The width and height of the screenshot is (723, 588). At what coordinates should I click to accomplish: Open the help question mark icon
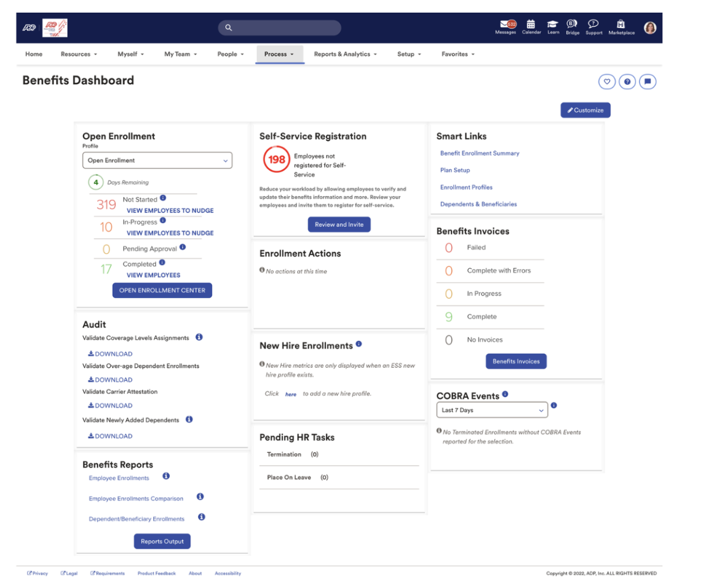(627, 81)
